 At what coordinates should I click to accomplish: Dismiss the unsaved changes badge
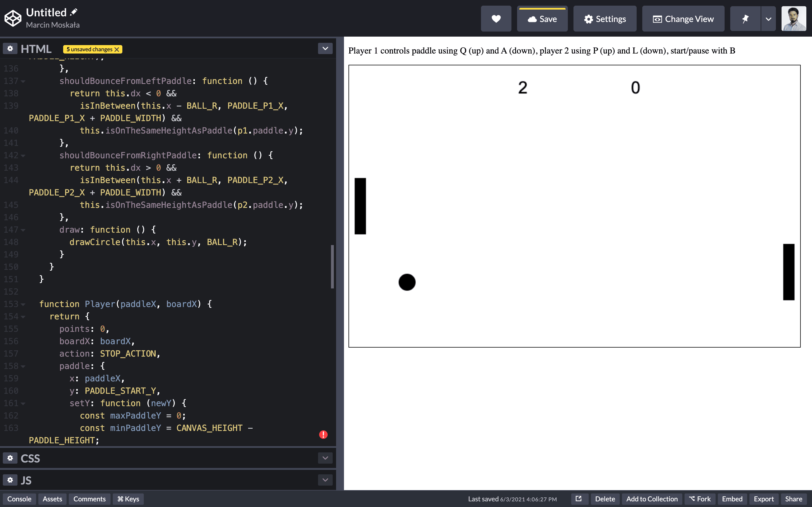click(117, 49)
